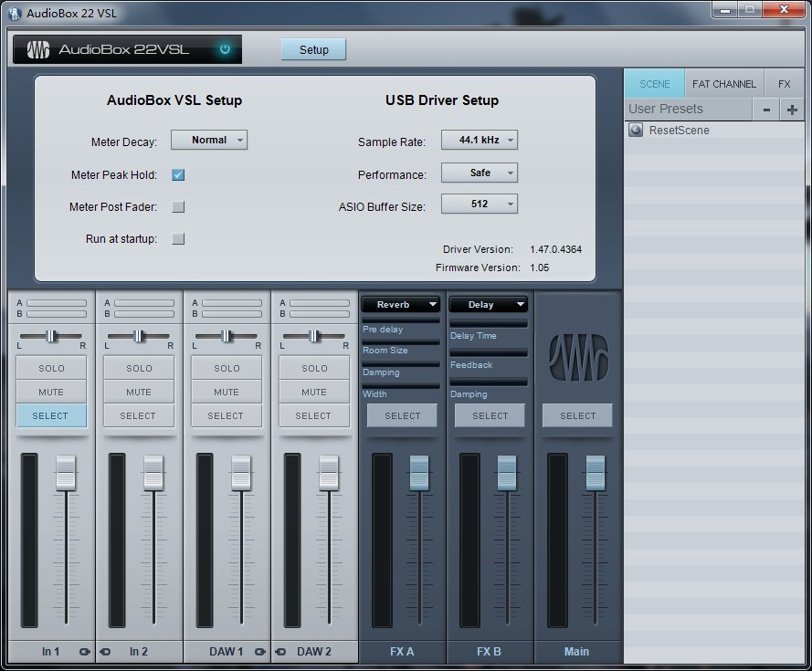Click the AudioBox app icon in the title bar
Image resolution: width=812 pixels, height=671 pixels.
[x=15, y=13]
